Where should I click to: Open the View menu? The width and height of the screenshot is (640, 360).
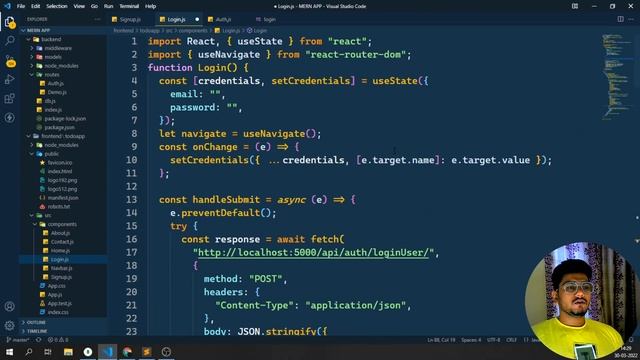(x=79, y=6)
